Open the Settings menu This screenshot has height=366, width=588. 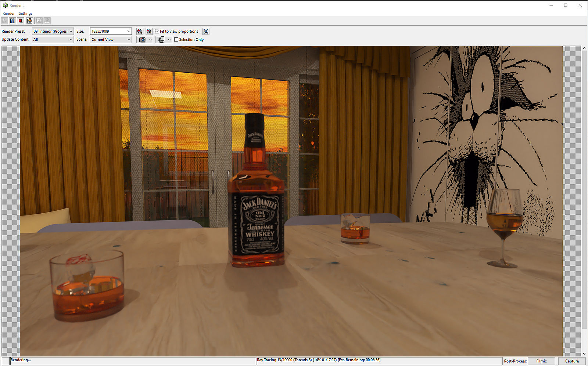pyautogui.click(x=26, y=13)
